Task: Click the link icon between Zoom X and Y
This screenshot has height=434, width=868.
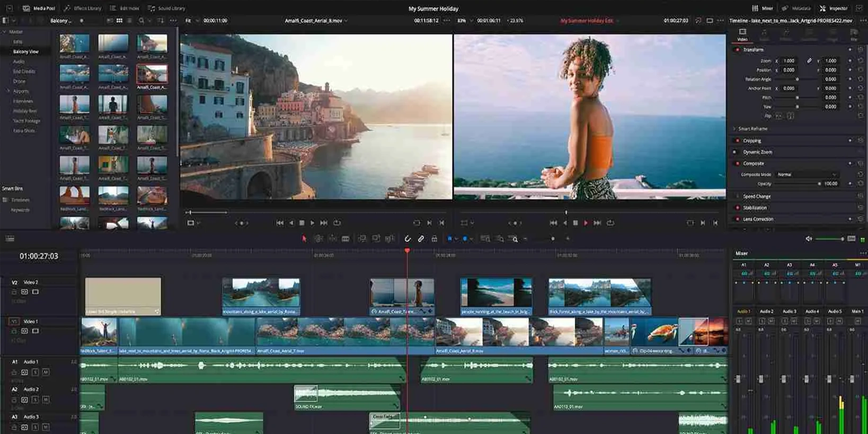Action: pos(809,61)
